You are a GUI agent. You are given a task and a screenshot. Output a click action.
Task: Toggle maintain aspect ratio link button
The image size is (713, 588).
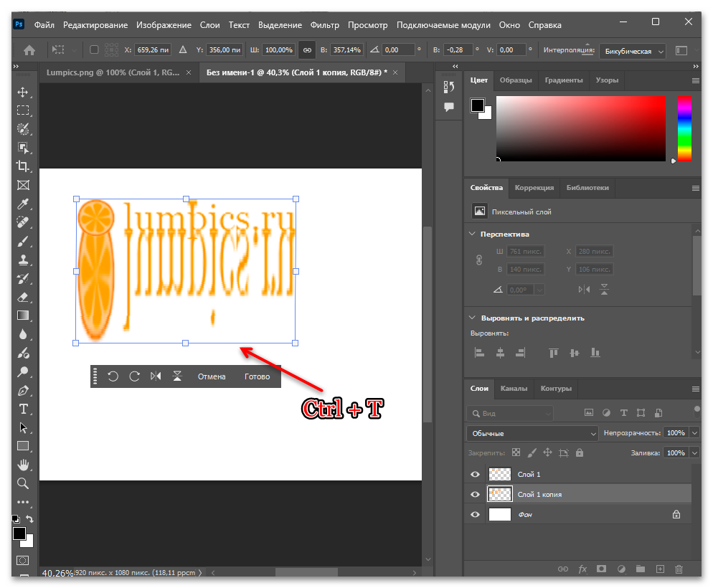point(307,50)
